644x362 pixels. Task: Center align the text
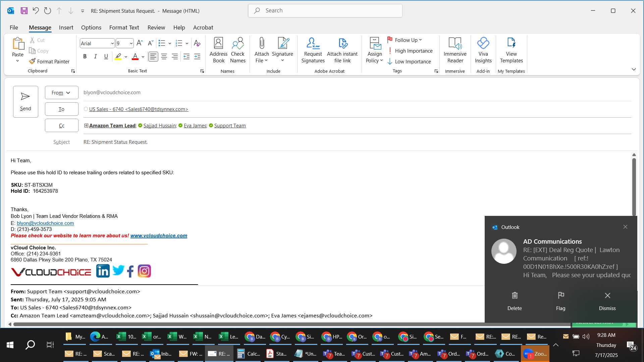(164, 57)
